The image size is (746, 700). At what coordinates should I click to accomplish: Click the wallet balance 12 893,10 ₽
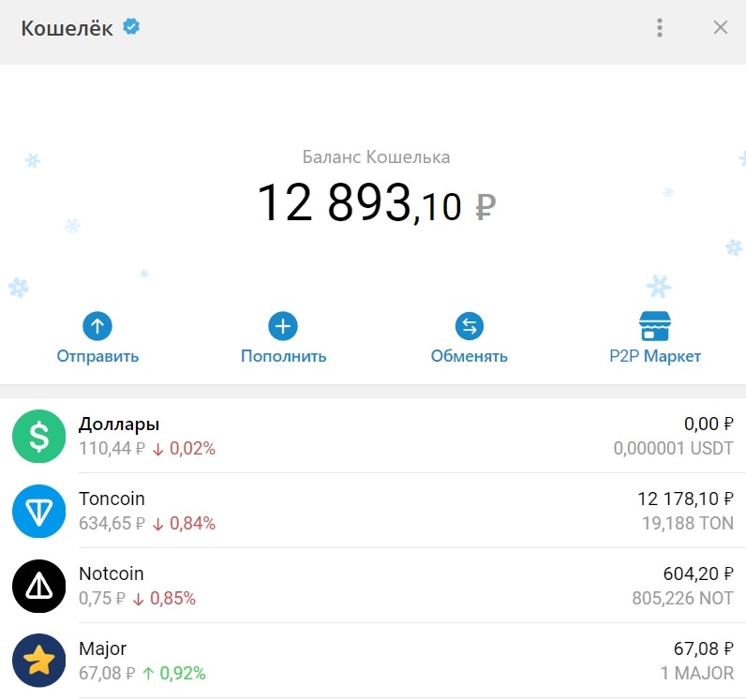pos(377,203)
